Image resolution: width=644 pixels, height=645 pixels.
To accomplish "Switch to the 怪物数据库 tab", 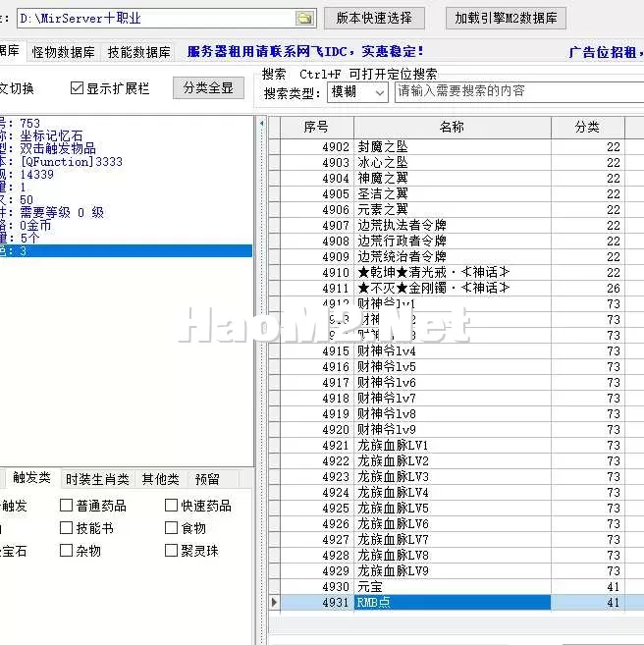I will [x=64, y=52].
